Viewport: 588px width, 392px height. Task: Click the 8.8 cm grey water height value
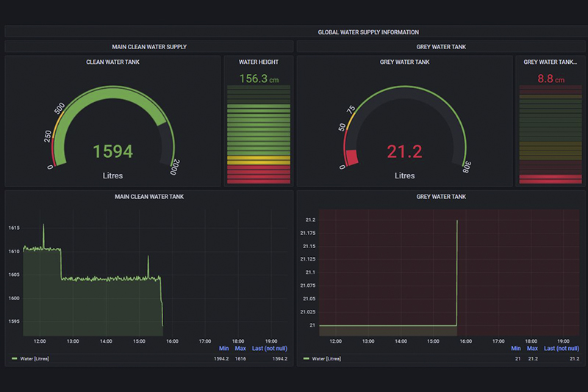point(551,79)
